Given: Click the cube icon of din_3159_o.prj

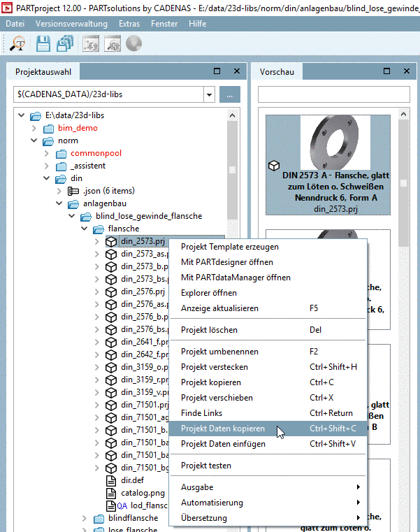Looking at the screenshot, I should (x=111, y=367).
